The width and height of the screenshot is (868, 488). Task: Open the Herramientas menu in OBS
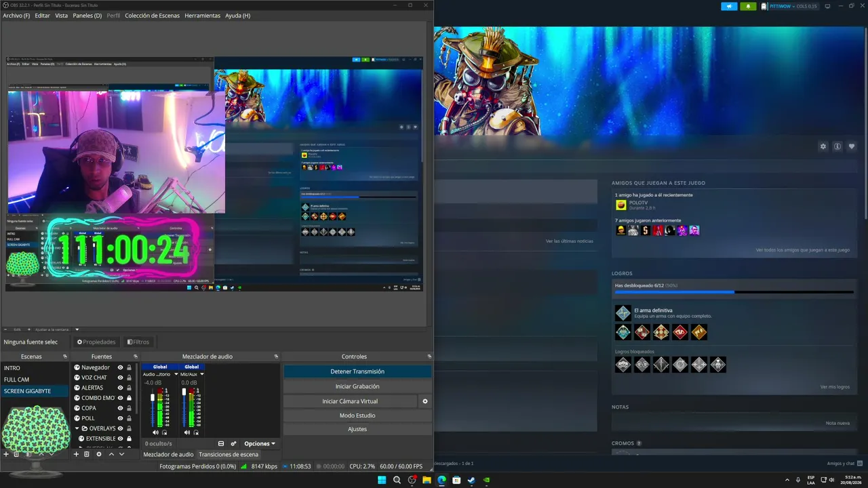[202, 16]
